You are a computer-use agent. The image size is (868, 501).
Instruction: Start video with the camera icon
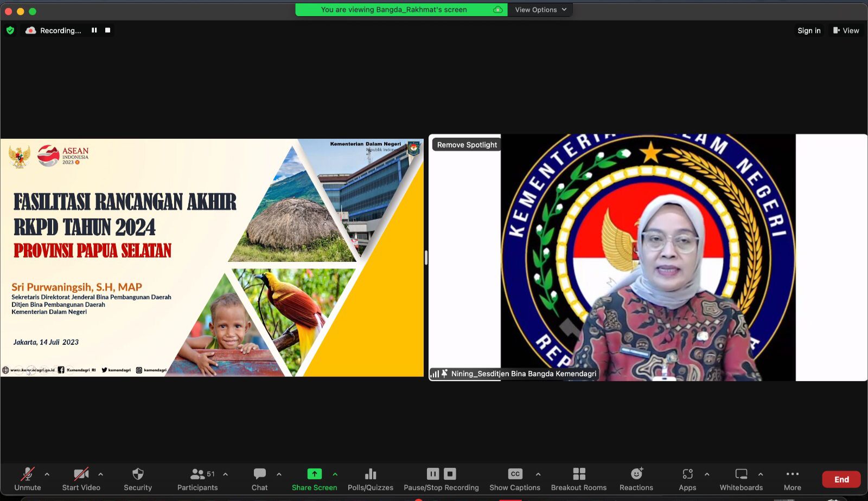[x=81, y=474]
